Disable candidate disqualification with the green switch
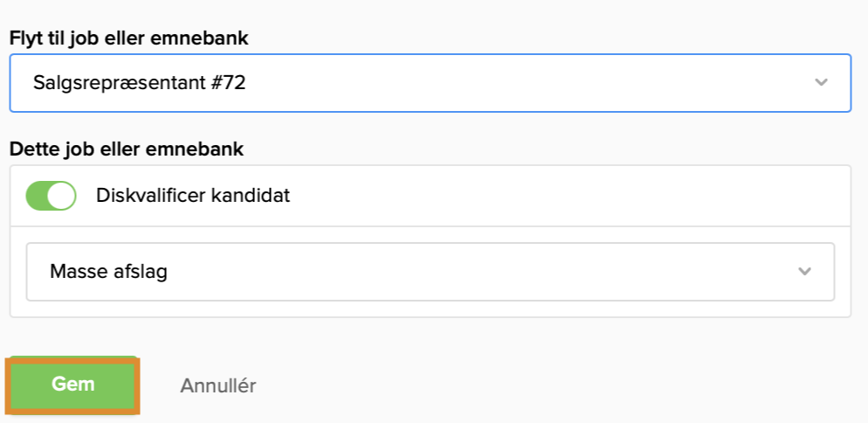This screenshot has width=868, height=423. coord(51,196)
